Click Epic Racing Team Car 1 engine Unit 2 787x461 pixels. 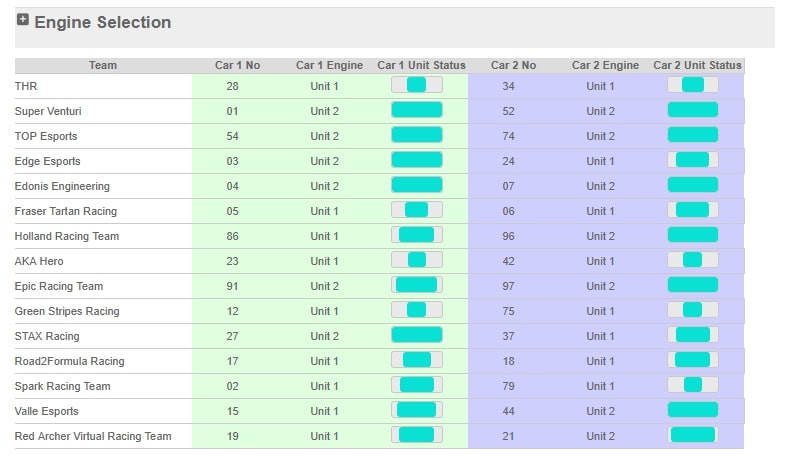(x=324, y=286)
